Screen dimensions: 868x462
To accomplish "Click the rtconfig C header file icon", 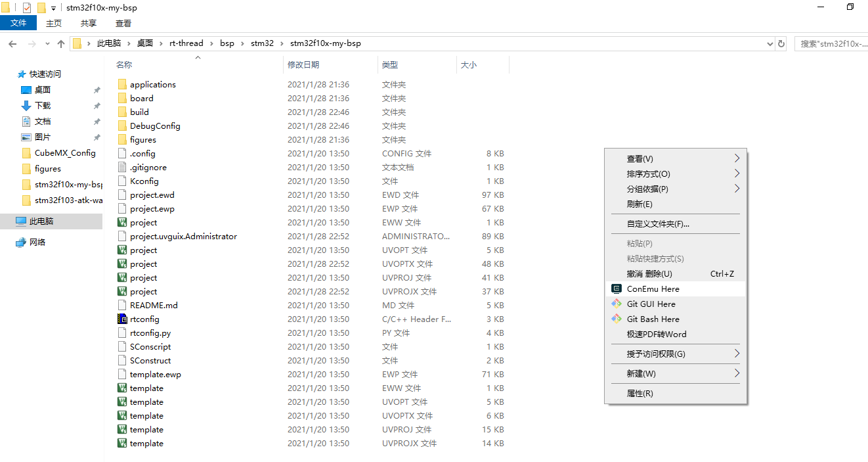I will (121, 319).
